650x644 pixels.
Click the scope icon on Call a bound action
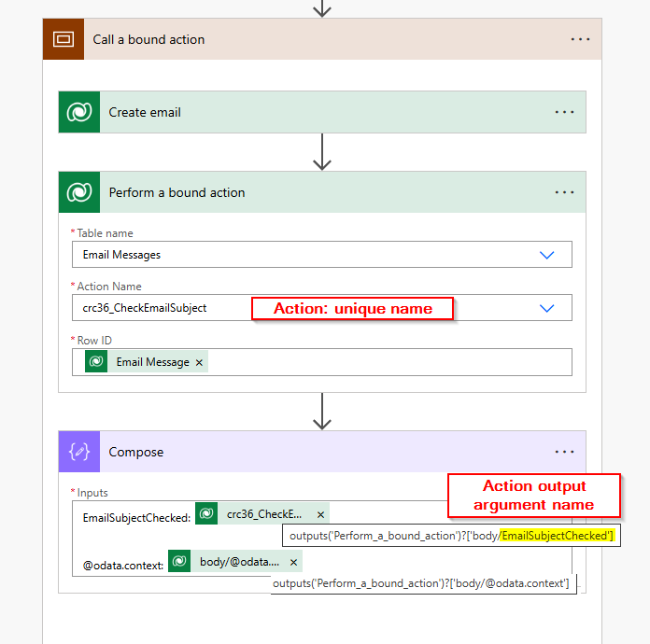click(x=64, y=39)
